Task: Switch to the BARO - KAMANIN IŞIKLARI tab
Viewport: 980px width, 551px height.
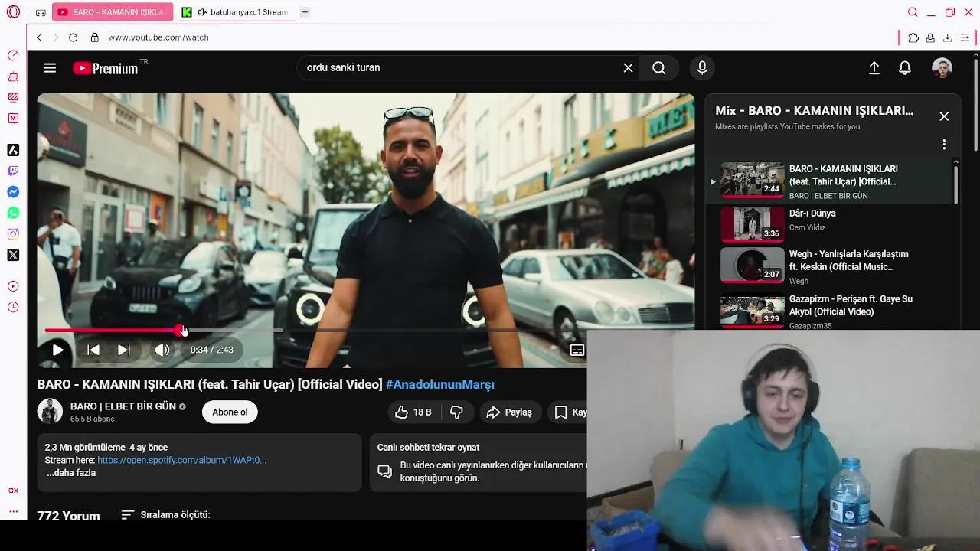Action: coord(113,12)
